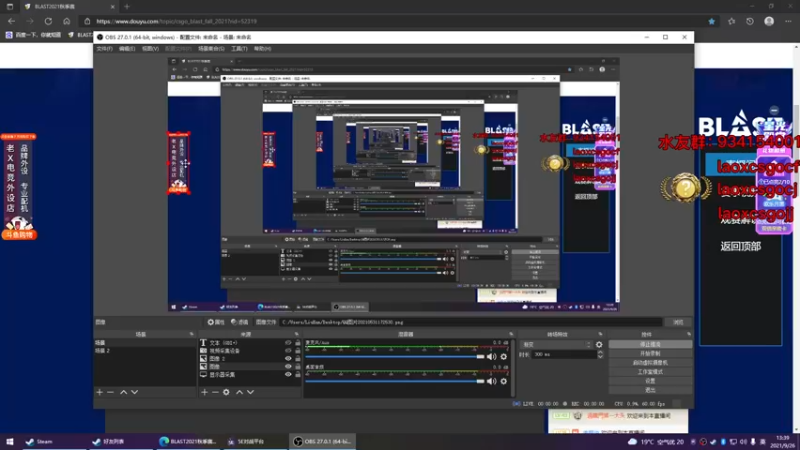This screenshot has width=800, height=450.
Task: Open source properties gear in Sources toolbar
Action: pos(226,392)
